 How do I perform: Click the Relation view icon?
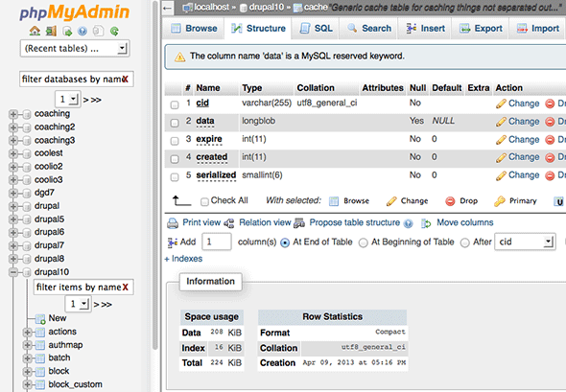click(x=229, y=223)
